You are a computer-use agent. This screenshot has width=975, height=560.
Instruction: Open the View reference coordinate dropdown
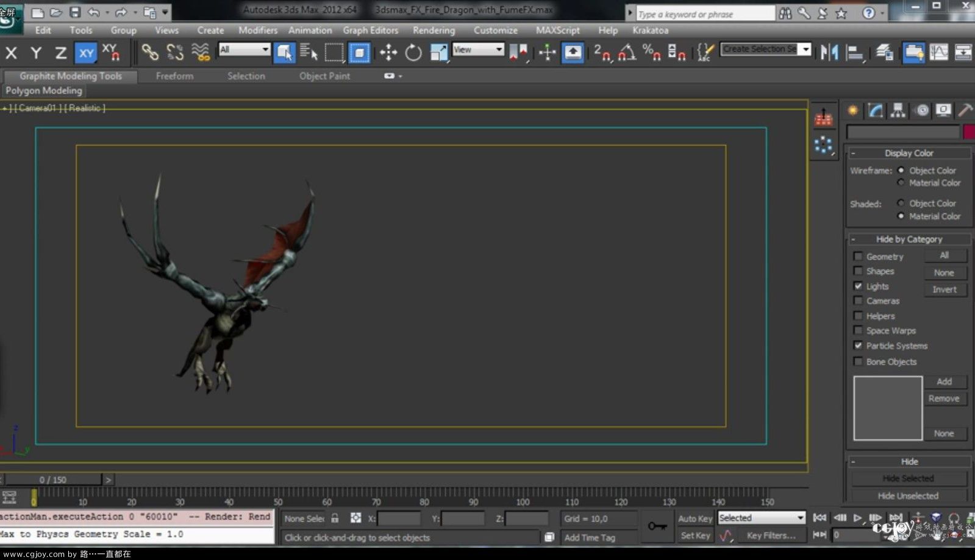478,49
